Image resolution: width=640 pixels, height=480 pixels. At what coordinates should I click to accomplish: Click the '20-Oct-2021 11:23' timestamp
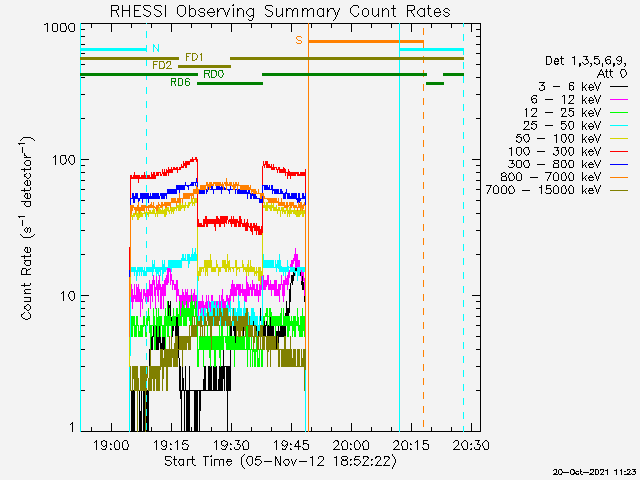coord(594,472)
